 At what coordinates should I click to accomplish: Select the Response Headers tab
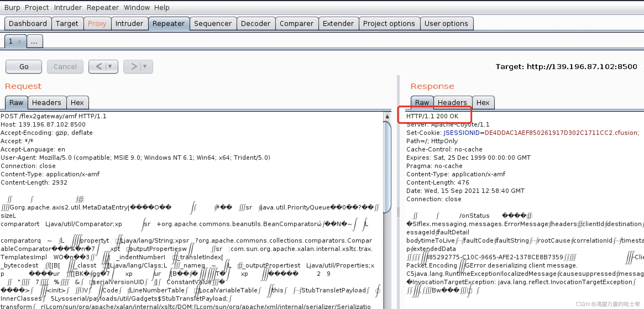(452, 103)
